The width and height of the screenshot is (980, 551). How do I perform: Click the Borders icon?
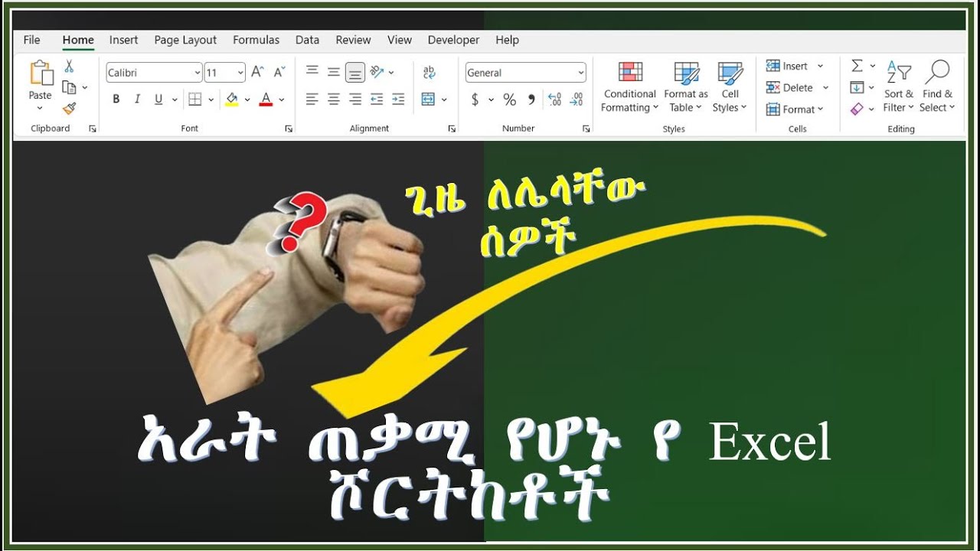[194, 99]
